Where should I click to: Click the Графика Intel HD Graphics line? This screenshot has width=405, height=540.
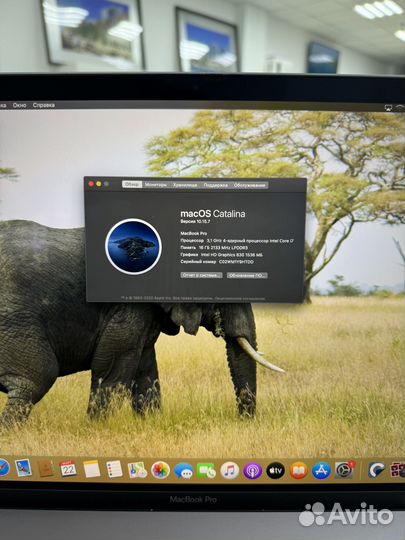pyautogui.click(x=221, y=255)
